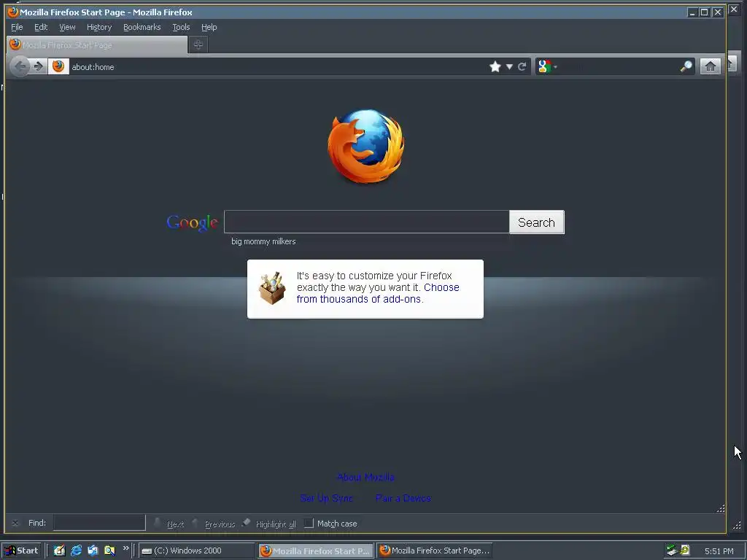Click the Windows Start button
This screenshot has height=560, width=747.
point(22,551)
